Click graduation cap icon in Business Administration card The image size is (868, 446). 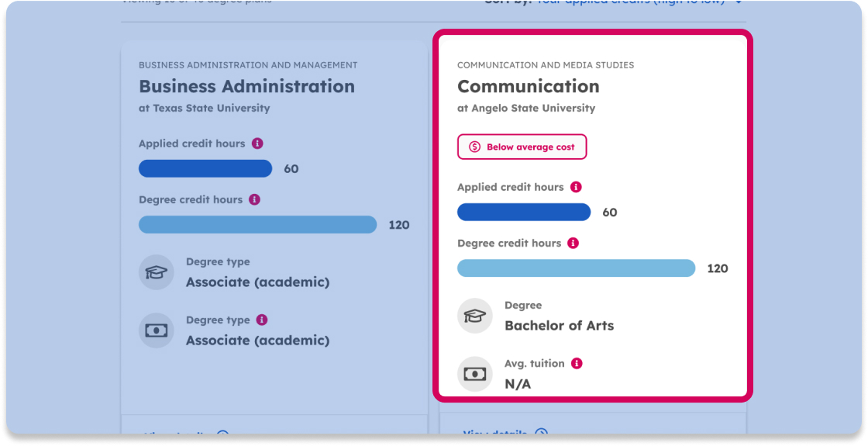[157, 272]
